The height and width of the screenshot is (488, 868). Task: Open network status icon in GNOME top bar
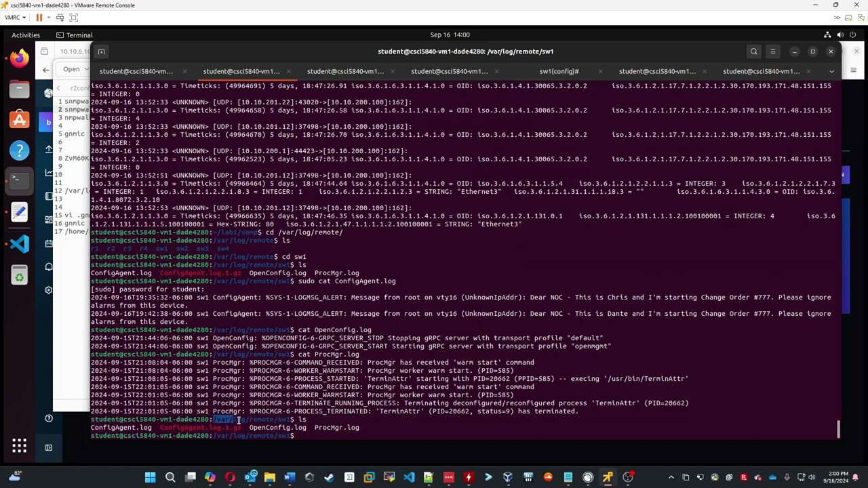coord(827,35)
